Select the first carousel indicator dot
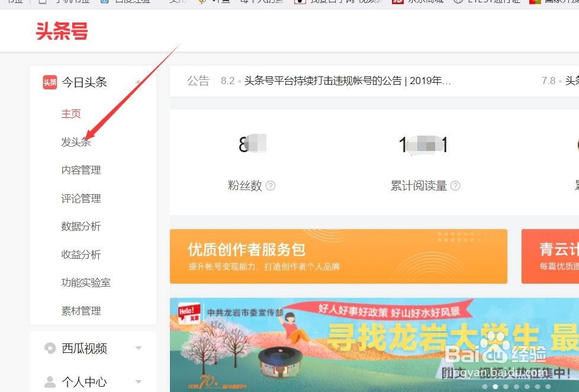Screen dimensions: 579x392 pos(485,387)
